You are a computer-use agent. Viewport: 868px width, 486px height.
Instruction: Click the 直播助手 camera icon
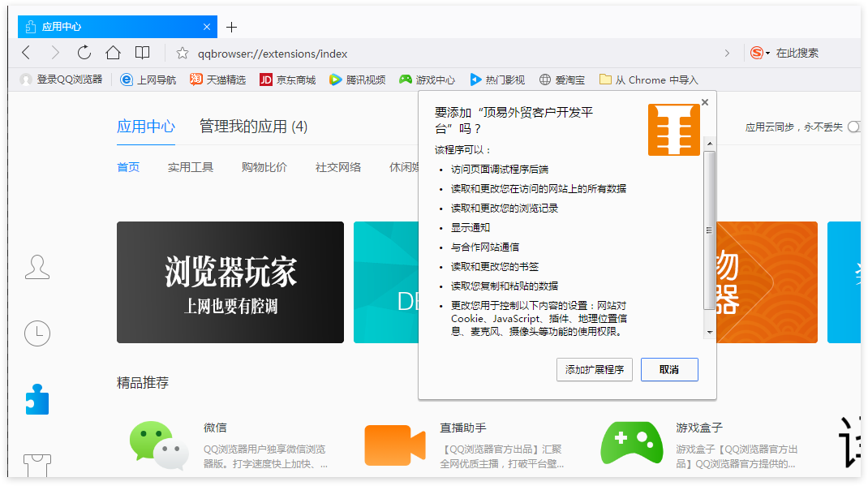pyautogui.click(x=395, y=445)
